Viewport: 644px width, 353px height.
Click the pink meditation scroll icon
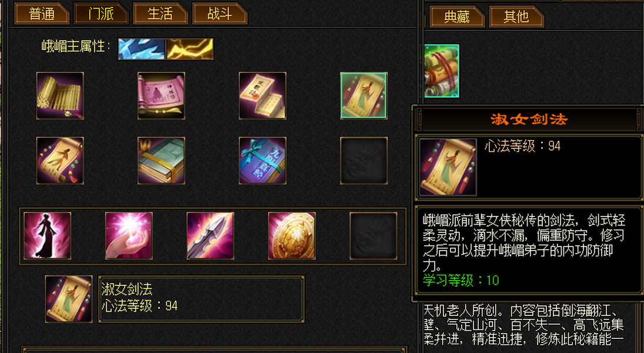(x=161, y=96)
